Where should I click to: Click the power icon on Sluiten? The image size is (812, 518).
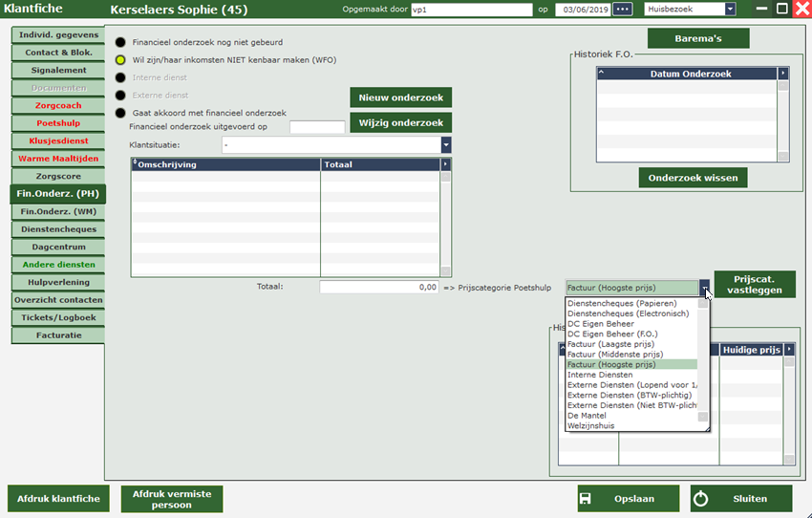(x=700, y=499)
